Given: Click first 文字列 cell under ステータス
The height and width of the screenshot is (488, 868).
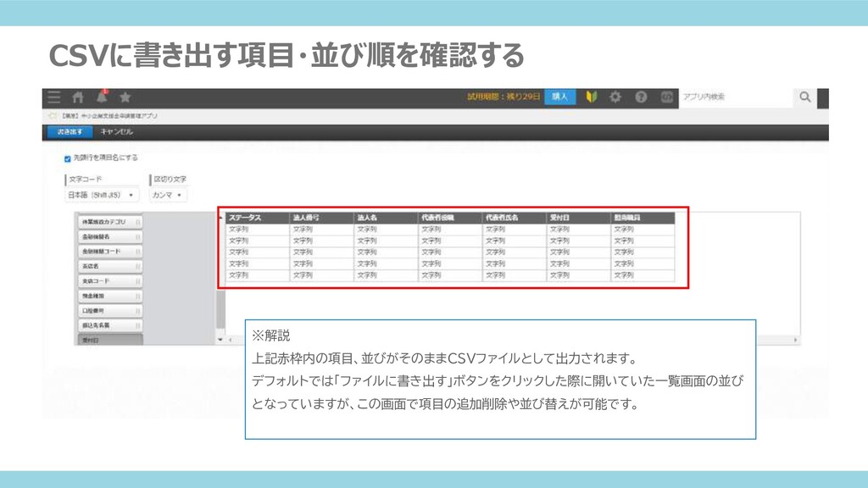Looking at the screenshot, I should pyautogui.click(x=258, y=229).
